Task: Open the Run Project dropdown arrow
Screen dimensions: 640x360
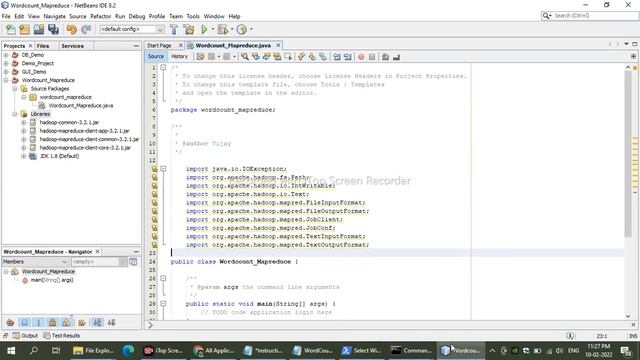Action: (x=213, y=29)
